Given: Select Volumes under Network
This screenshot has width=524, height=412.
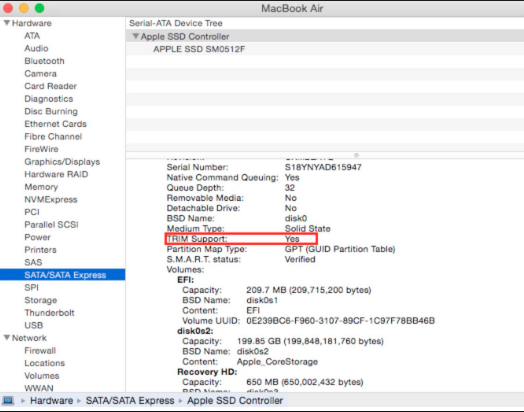Looking at the screenshot, I should [x=42, y=376].
